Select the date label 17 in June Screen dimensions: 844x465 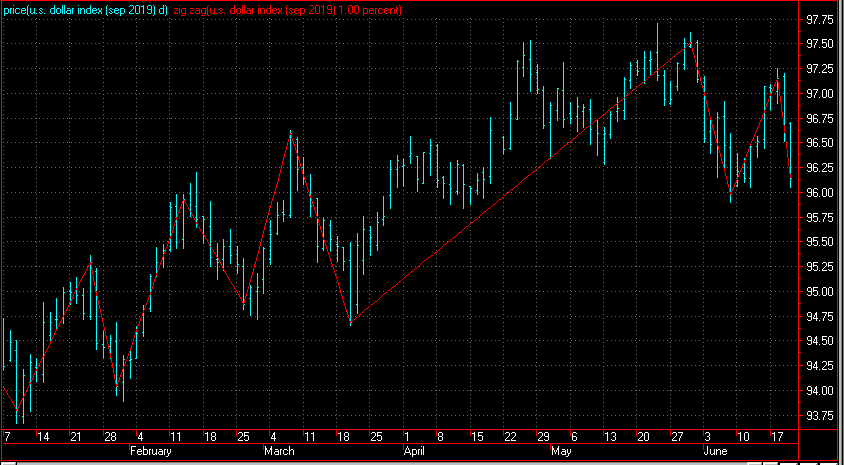point(777,436)
